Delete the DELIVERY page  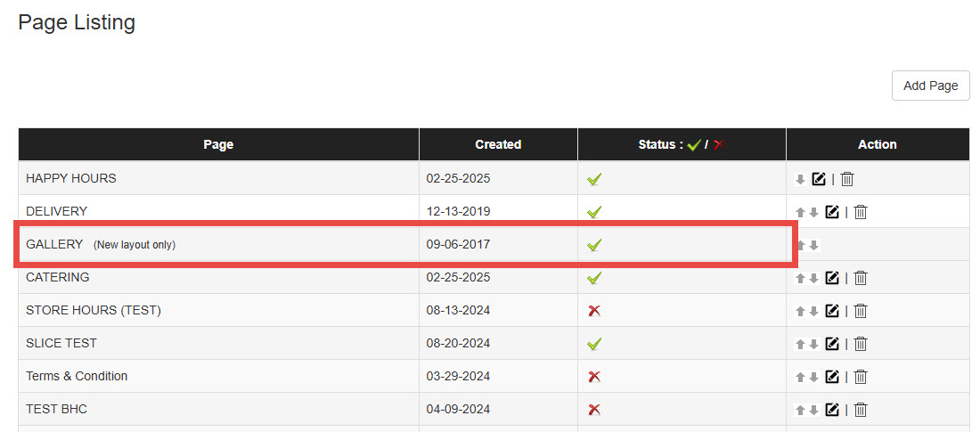point(861,212)
